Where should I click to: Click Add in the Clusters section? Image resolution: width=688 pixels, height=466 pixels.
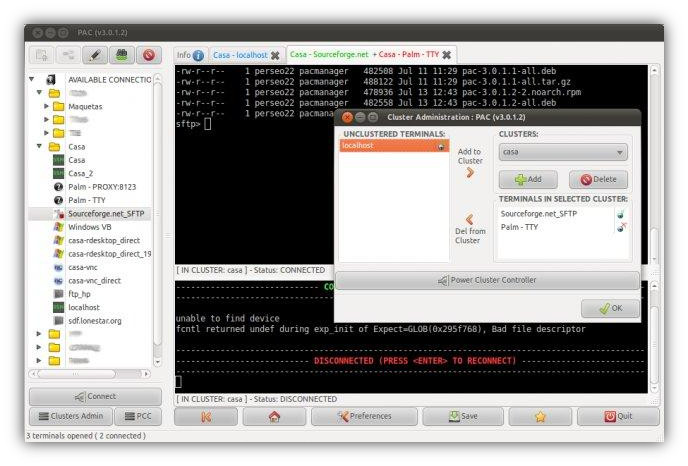[x=528, y=179]
